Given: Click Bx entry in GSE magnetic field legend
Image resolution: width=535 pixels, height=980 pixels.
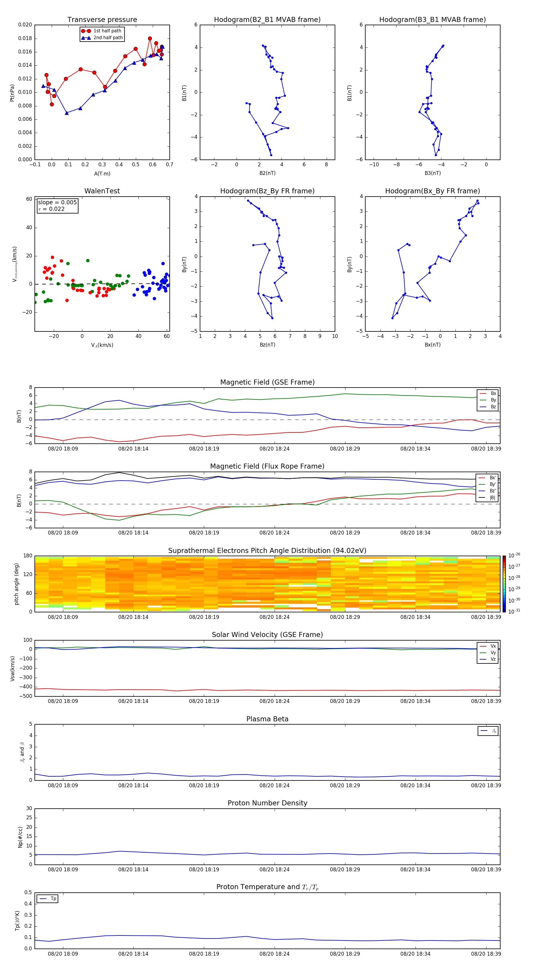Looking at the screenshot, I should (x=488, y=394).
